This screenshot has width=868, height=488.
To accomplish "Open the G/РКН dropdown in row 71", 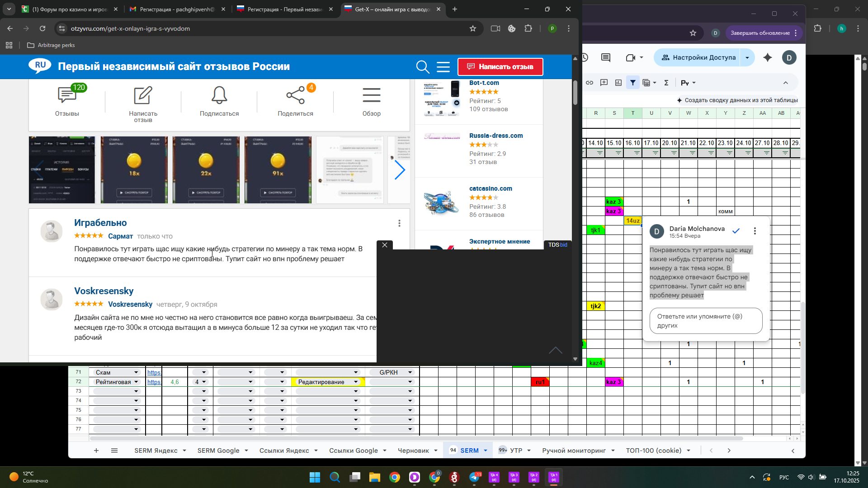I will (x=410, y=373).
